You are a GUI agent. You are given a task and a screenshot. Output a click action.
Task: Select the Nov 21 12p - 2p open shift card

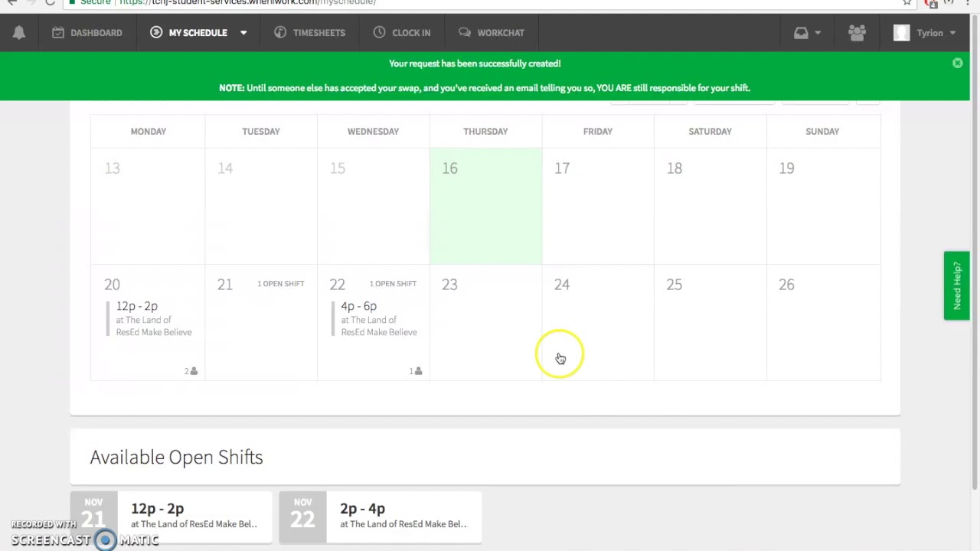click(171, 516)
